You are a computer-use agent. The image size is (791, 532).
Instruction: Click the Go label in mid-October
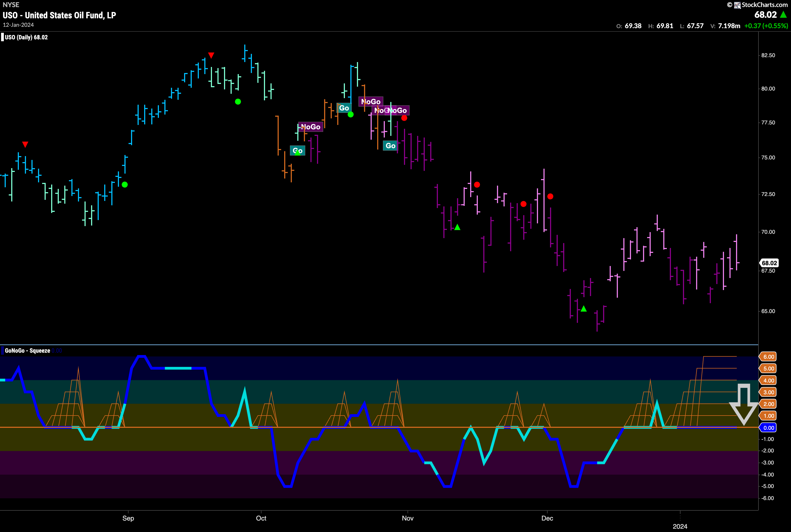[x=344, y=108]
